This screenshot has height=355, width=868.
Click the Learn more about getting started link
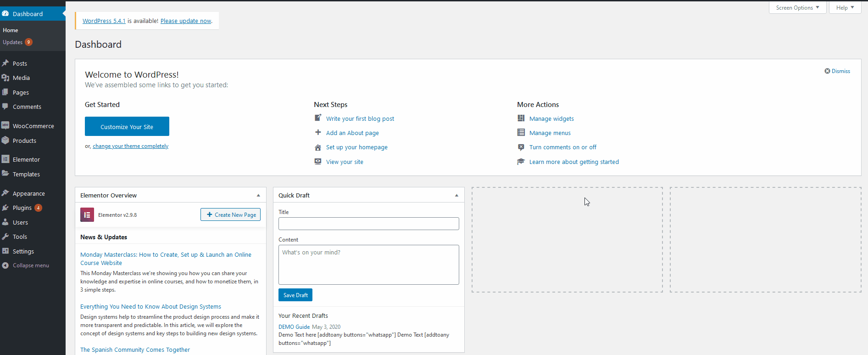click(574, 162)
